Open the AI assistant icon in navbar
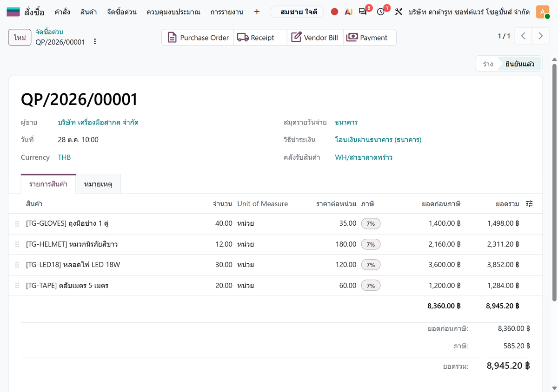The image size is (558, 392). [x=349, y=12]
